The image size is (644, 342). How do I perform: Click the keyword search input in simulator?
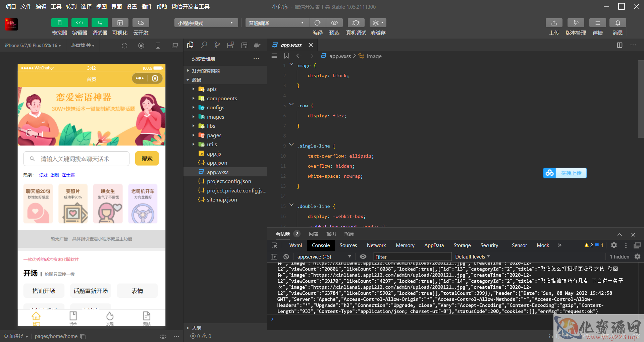click(x=76, y=159)
